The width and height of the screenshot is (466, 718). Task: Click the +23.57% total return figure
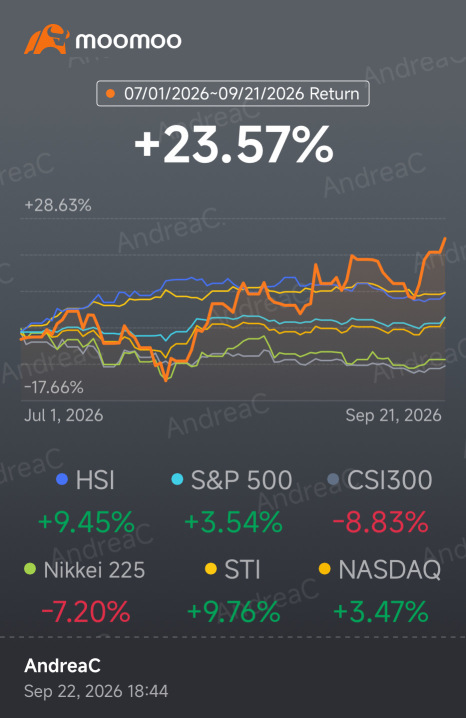234,145
